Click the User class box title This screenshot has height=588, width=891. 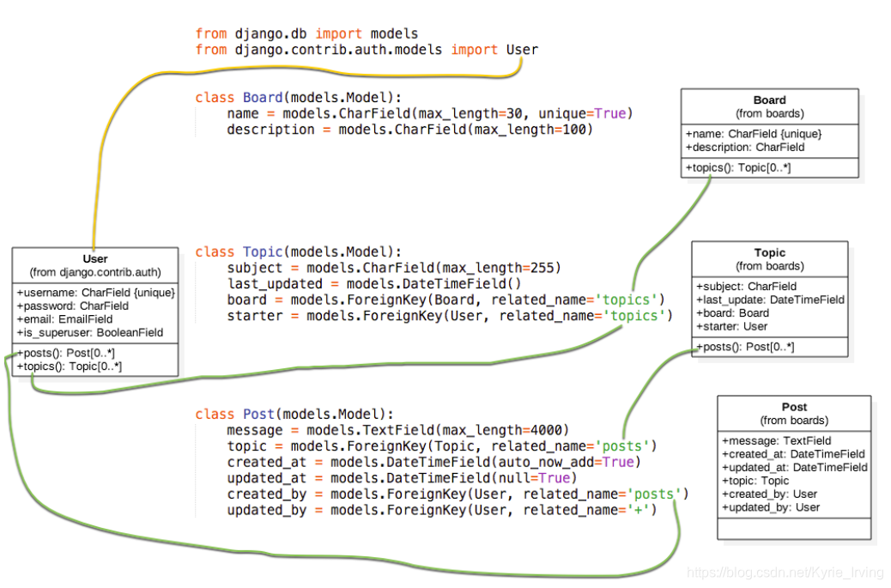click(95, 259)
